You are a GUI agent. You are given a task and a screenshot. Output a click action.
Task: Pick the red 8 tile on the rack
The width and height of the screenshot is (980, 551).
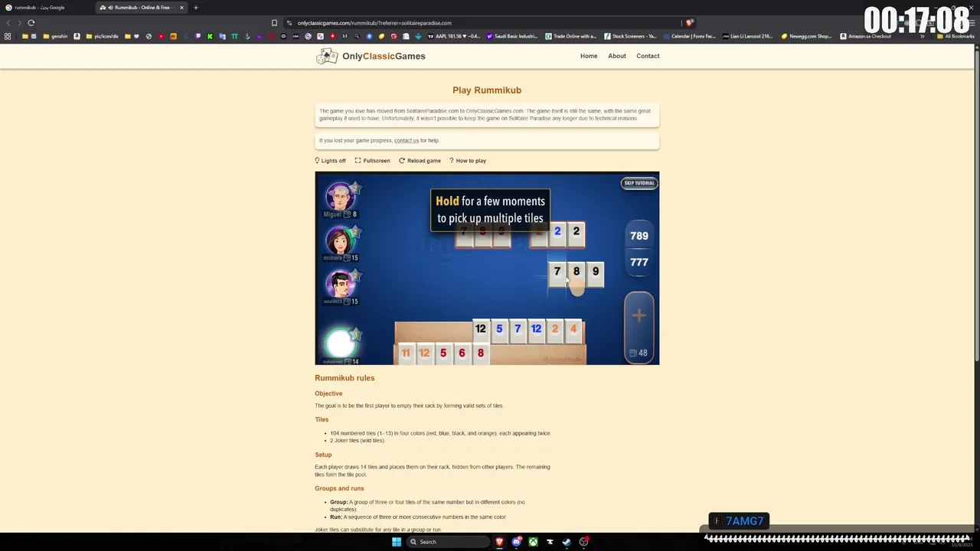tap(480, 353)
